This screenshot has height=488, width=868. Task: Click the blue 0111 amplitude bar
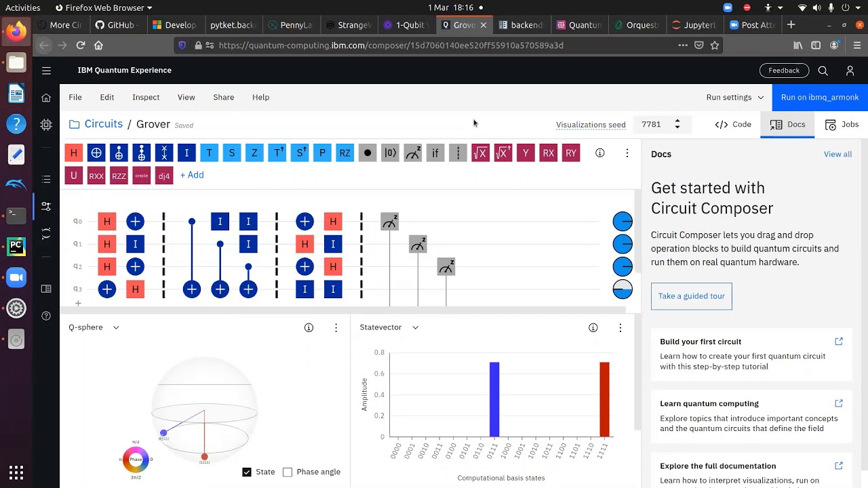point(494,399)
